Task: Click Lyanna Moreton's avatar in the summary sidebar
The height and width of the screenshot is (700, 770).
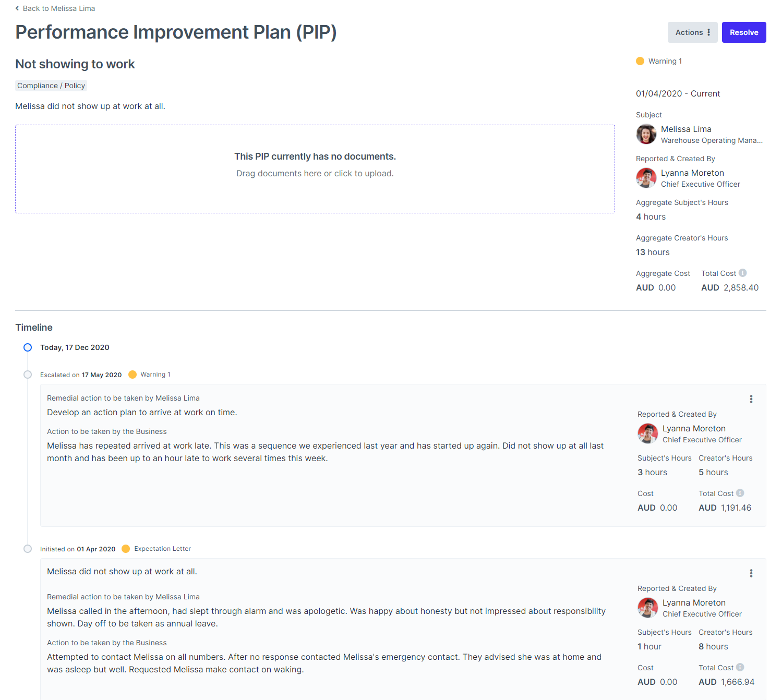Action: pyautogui.click(x=646, y=178)
